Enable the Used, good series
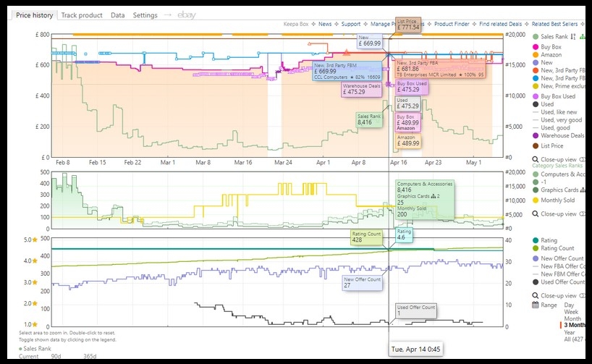Image resolution: width=592 pixels, height=364 pixels. [x=551, y=128]
